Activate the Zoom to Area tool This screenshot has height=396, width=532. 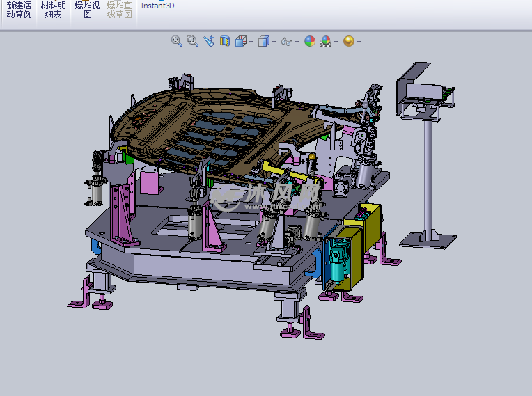pos(192,42)
